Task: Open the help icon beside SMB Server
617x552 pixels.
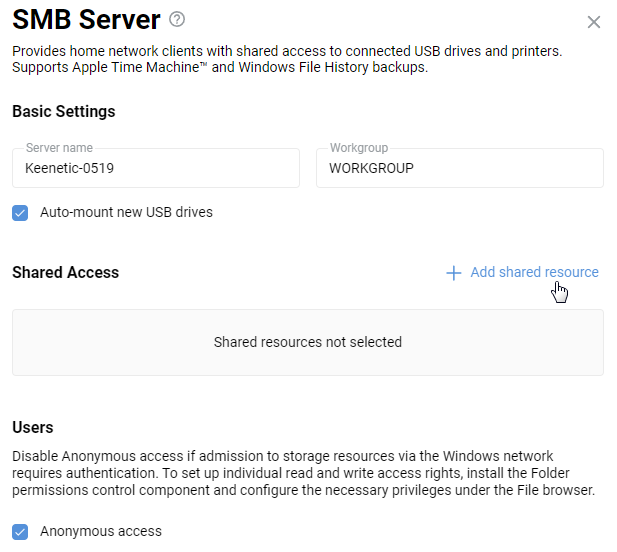Action: (177, 19)
